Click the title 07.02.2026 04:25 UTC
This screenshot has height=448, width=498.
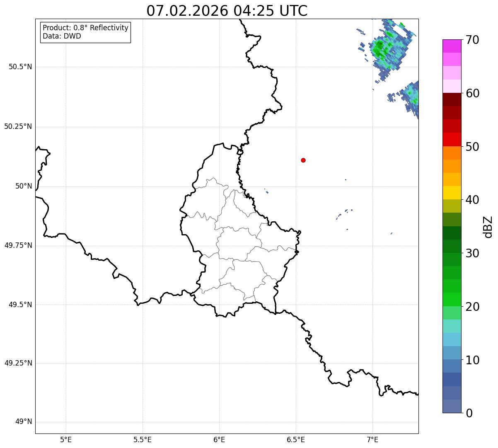(227, 11)
